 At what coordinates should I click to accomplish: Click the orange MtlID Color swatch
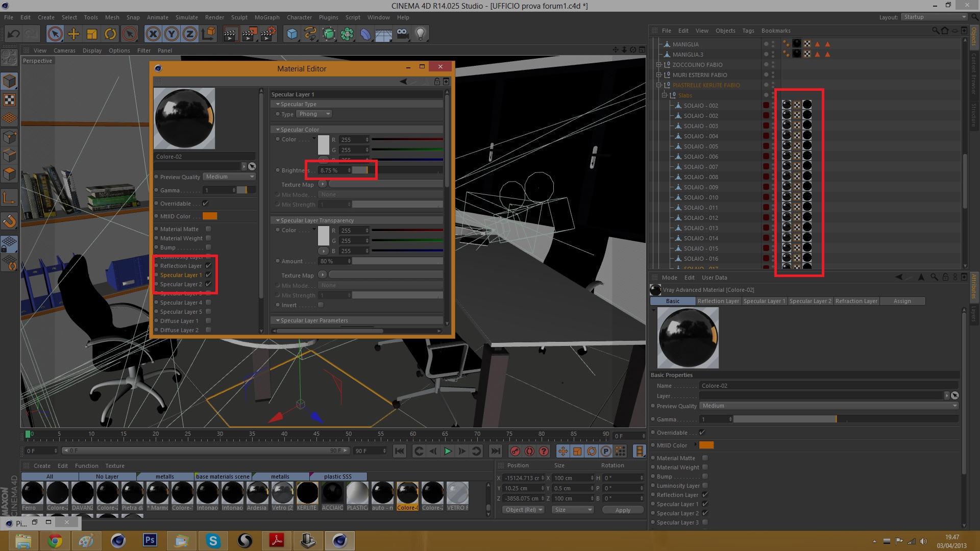point(210,216)
